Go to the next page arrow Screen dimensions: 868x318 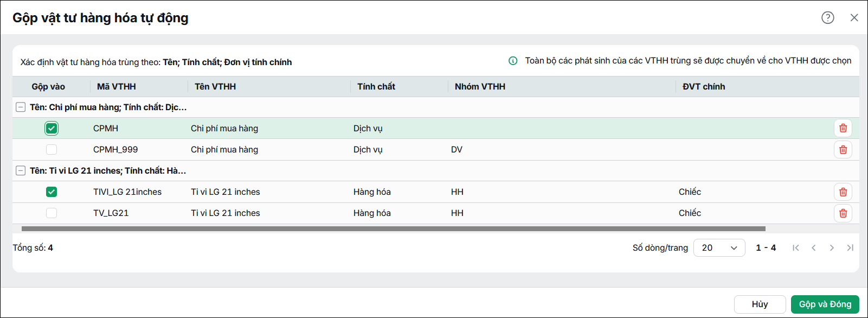click(832, 247)
